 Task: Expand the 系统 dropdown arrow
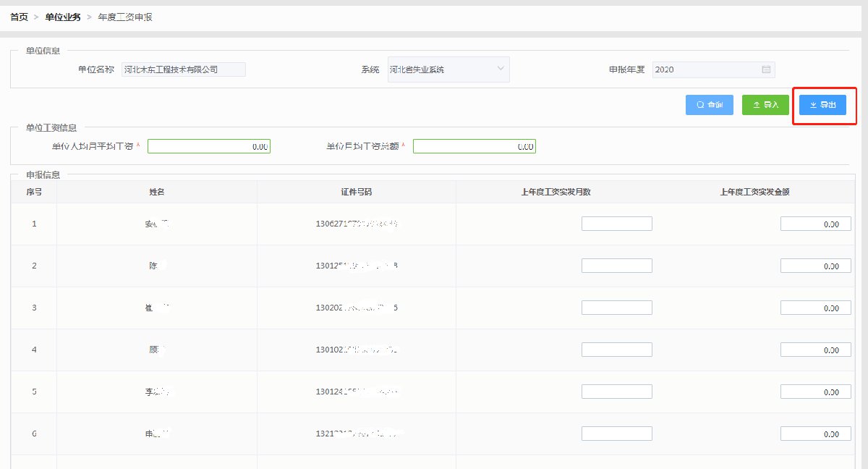(x=501, y=69)
